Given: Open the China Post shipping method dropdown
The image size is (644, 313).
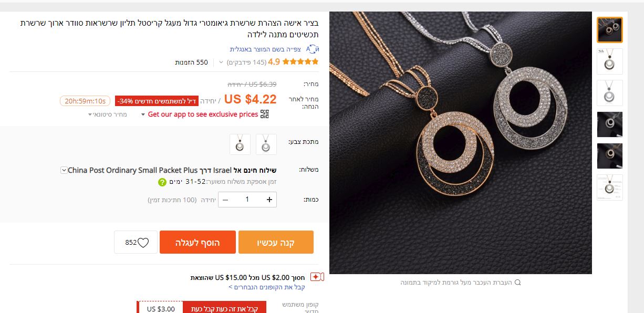Looking at the screenshot, I should click(x=64, y=170).
